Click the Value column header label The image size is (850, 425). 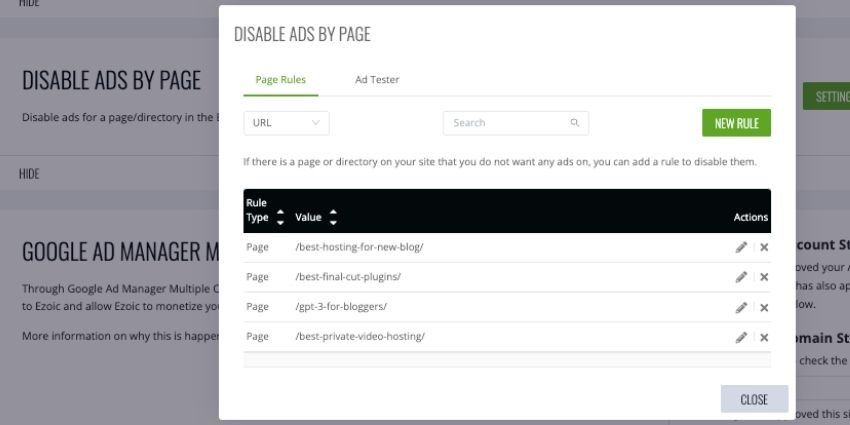pos(308,217)
